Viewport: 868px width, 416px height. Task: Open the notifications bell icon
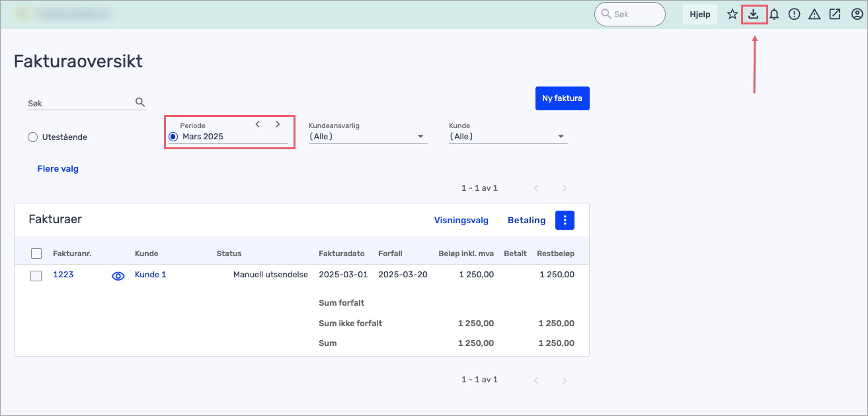[x=774, y=14]
